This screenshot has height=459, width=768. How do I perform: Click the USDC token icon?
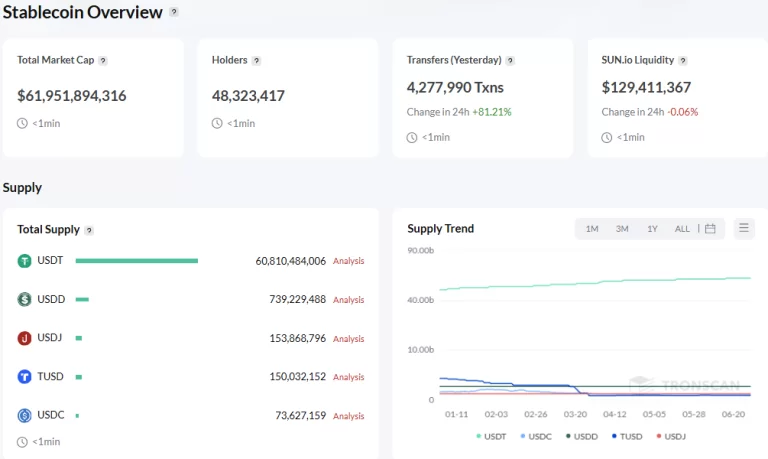25,415
